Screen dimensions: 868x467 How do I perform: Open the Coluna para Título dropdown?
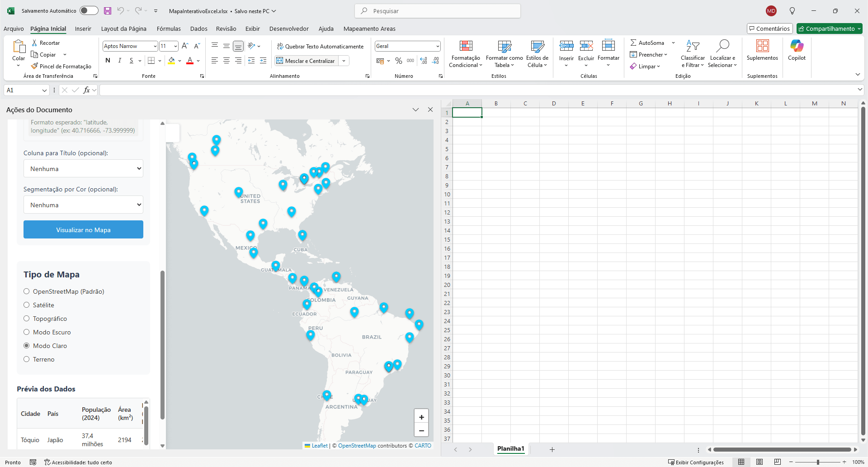pyautogui.click(x=83, y=169)
